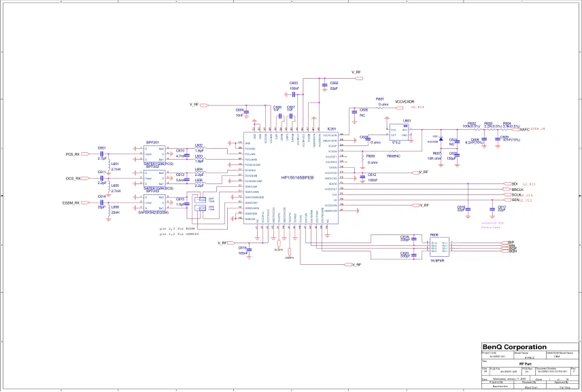Click the DCS_RX input port label
The height and width of the screenshot is (392, 582).
pos(73,179)
